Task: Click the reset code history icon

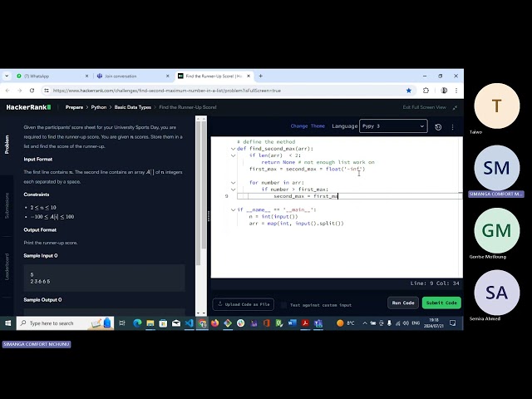Action: click(438, 127)
